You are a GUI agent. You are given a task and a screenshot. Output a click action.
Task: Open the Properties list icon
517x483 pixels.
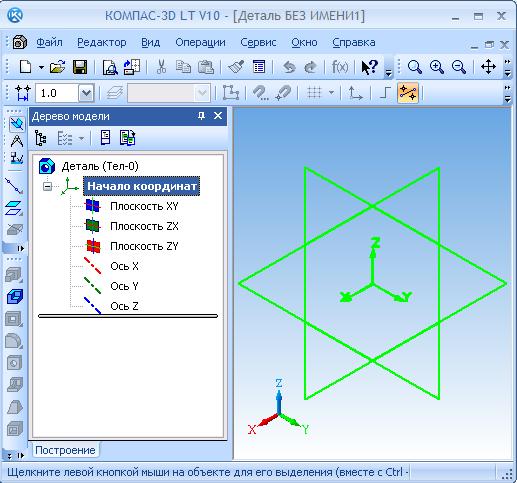tap(259, 67)
